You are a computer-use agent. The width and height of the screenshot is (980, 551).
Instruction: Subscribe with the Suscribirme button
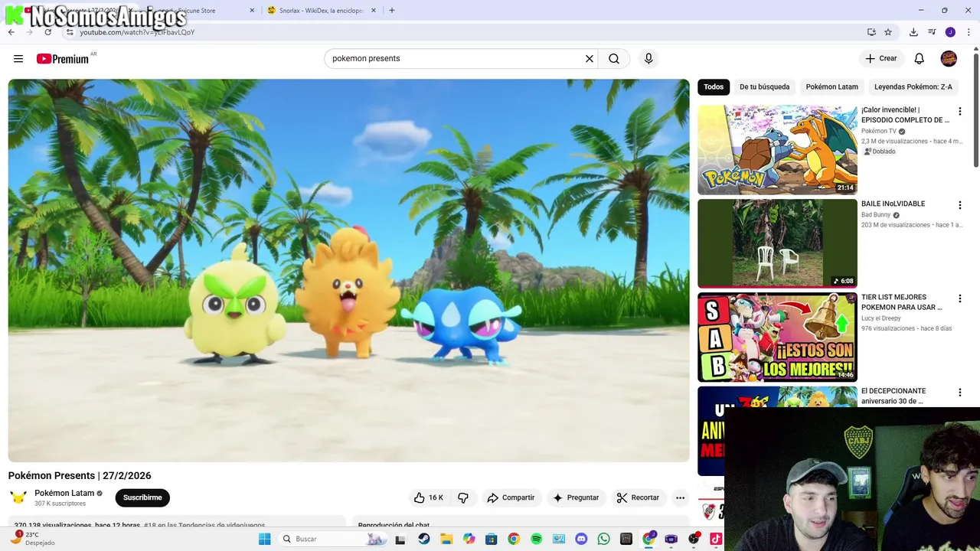pos(142,497)
